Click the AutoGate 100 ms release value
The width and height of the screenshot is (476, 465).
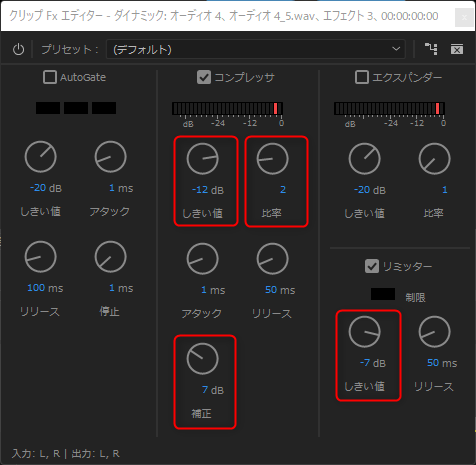coord(45,288)
